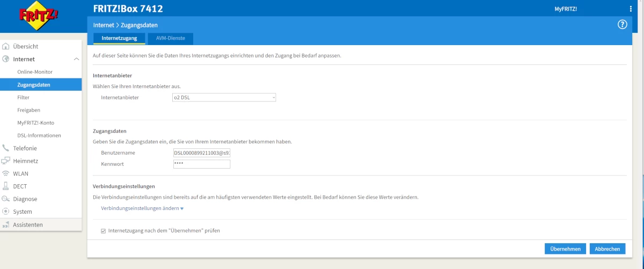Open DSL-Informationen in sidebar
This screenshot has height=269, width=644.
pyautogui.click(x=39, y=135)
